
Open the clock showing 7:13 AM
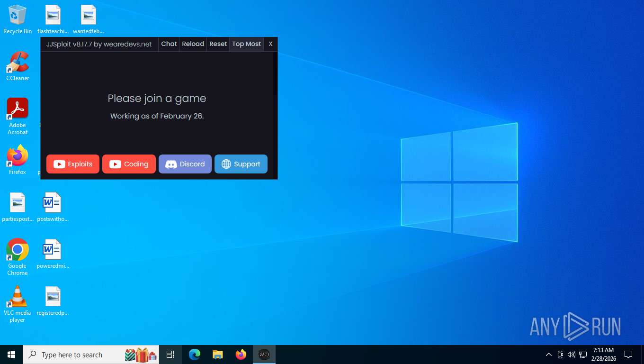[603, 355]
